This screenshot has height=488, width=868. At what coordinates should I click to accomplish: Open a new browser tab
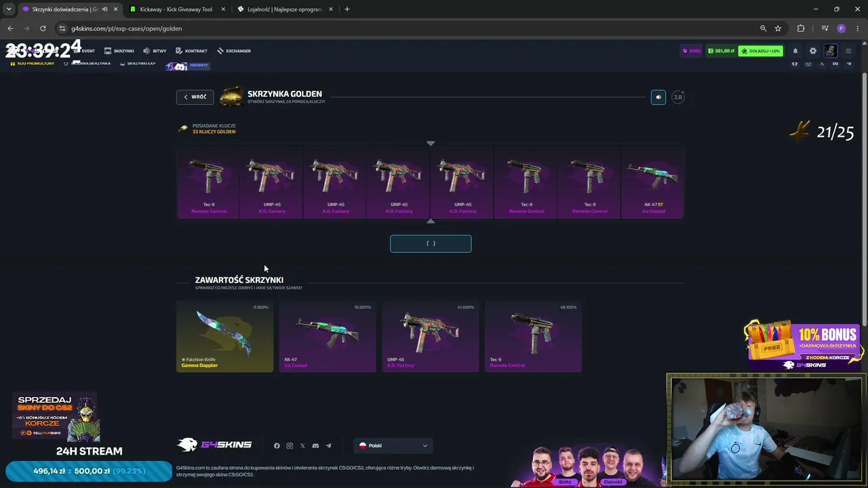pos(347,9)
